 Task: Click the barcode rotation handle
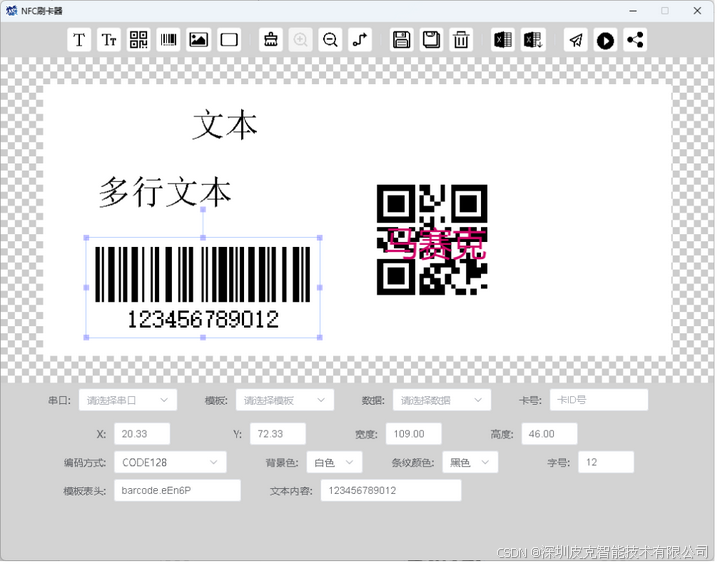[203, 209]
